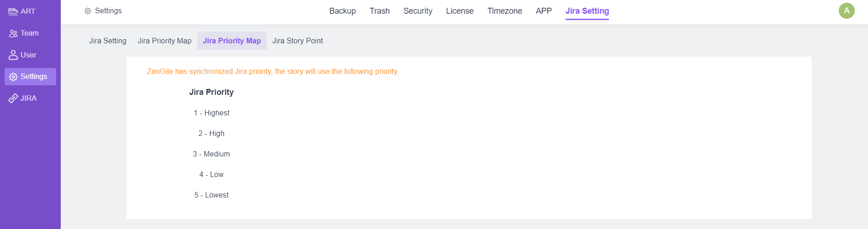Switch to the Backup tab

point(342,11)
